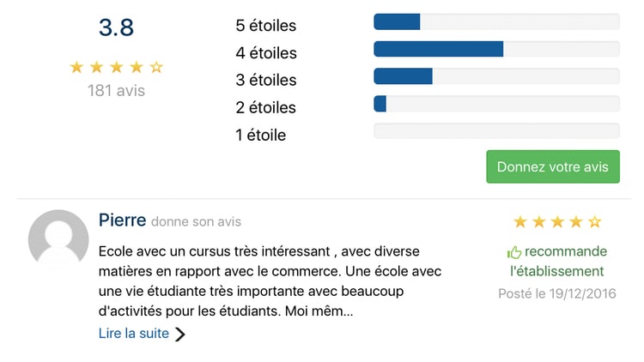Screen dimensions: 644x362
Task: Click the green thumbs-up recommend icon
Action: click(x=513, y=252)
